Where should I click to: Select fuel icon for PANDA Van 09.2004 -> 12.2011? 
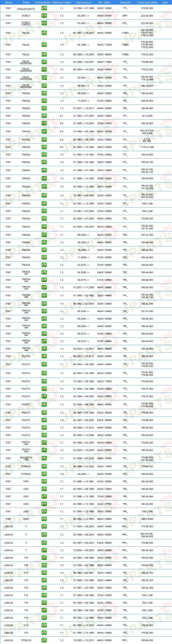pyautogui.click(x=44, y=348)
